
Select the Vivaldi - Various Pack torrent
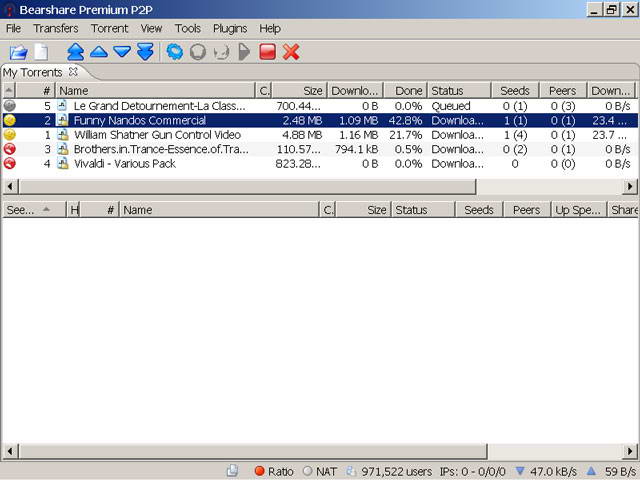click(x=320, y=163)
